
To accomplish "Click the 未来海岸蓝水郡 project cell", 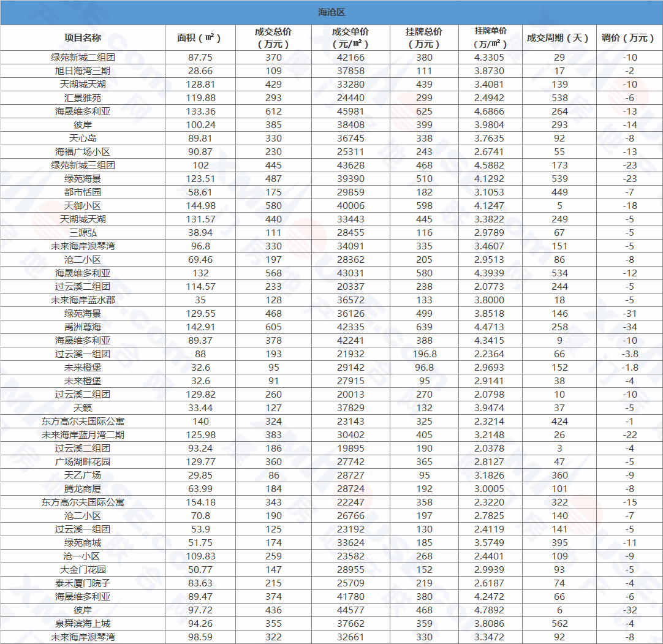I will 83,300.
